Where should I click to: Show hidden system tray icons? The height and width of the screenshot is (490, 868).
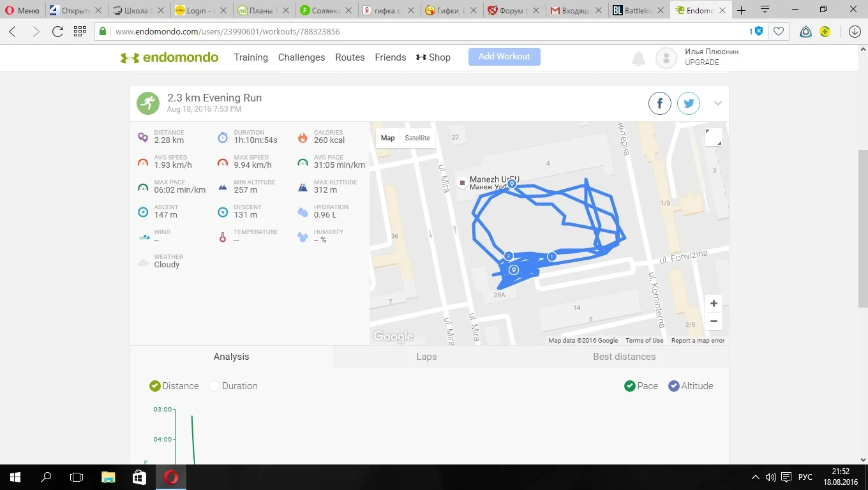(x=756, y=477)
